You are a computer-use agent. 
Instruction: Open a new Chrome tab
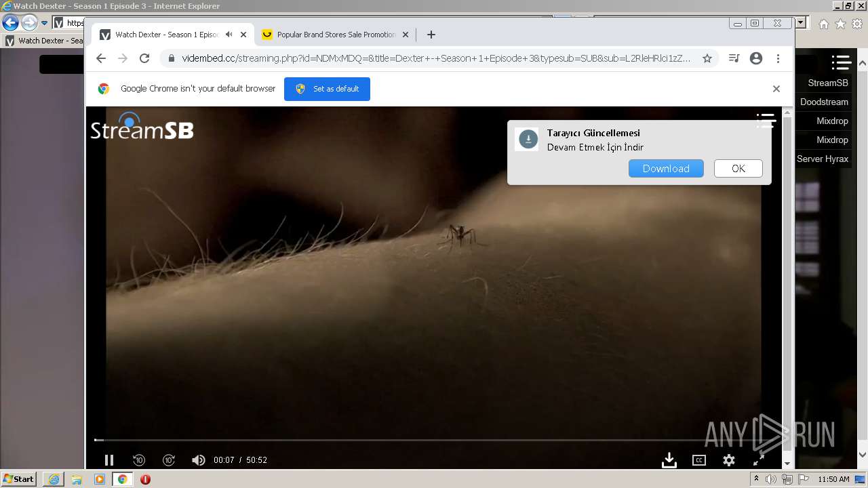tap(431, 35)
